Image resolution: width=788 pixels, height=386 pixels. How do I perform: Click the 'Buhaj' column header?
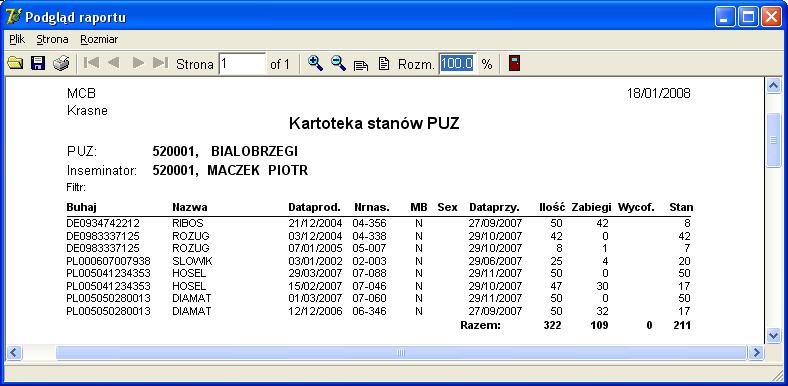tap(81, 207)
